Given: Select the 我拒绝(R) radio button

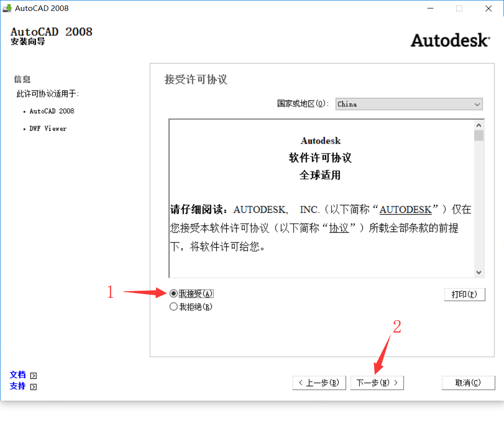Looking at the screenshot, I should pyautogui.click(x=173, y=307).
